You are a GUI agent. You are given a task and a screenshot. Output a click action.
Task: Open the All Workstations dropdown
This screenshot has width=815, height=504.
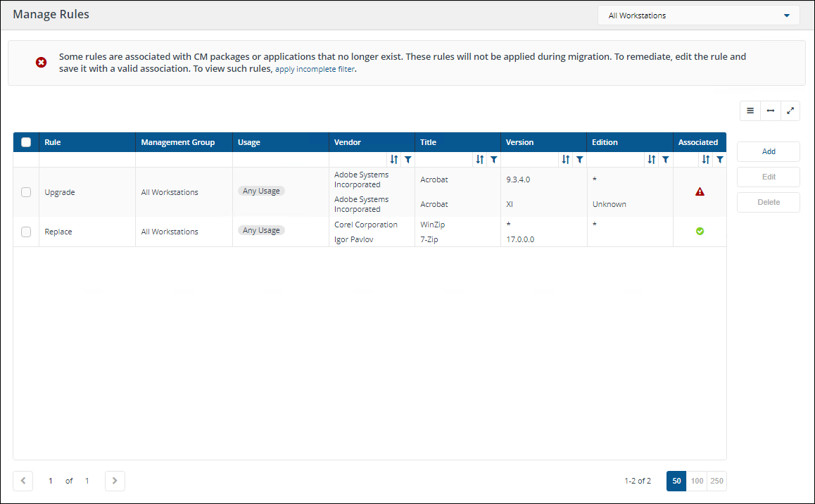click(x=698, y=15)
